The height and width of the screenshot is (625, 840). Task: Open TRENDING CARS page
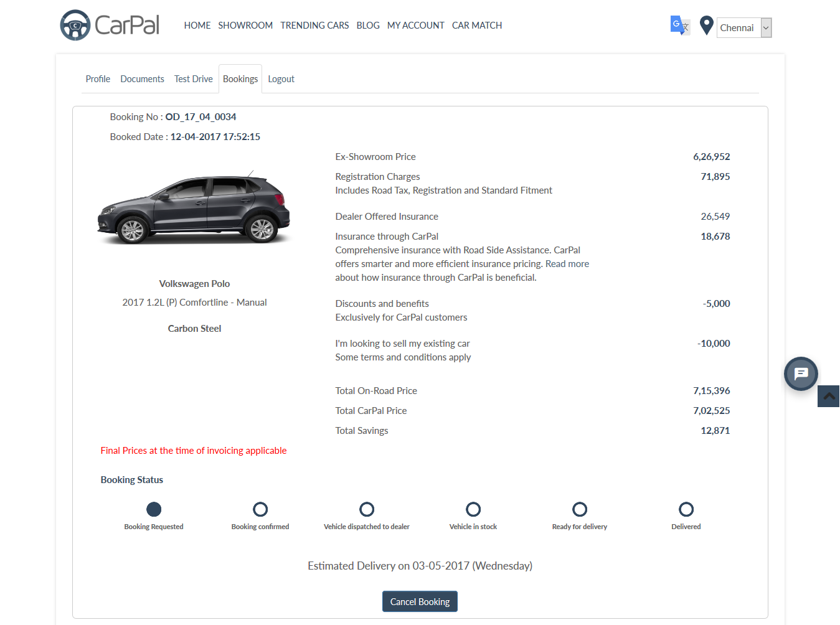pos(314,26)
